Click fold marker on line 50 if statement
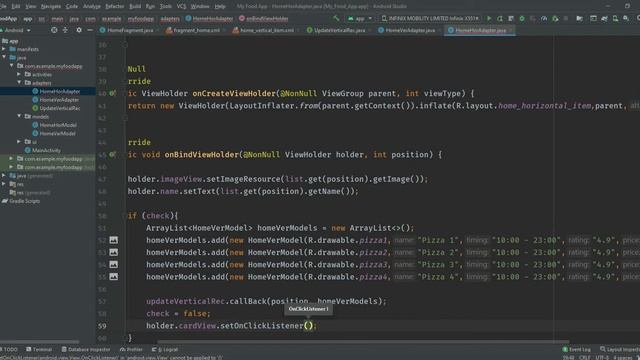 125,216
